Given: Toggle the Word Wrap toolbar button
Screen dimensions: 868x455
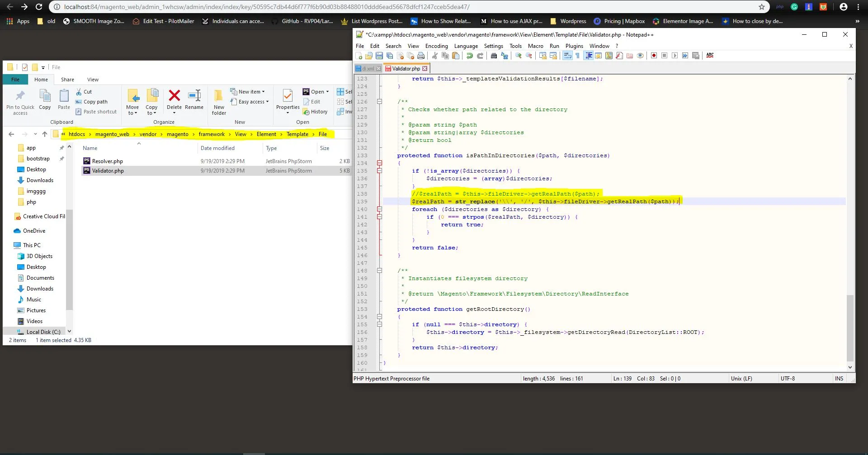Looking at the screenshot, I should [x=567, y=56].
